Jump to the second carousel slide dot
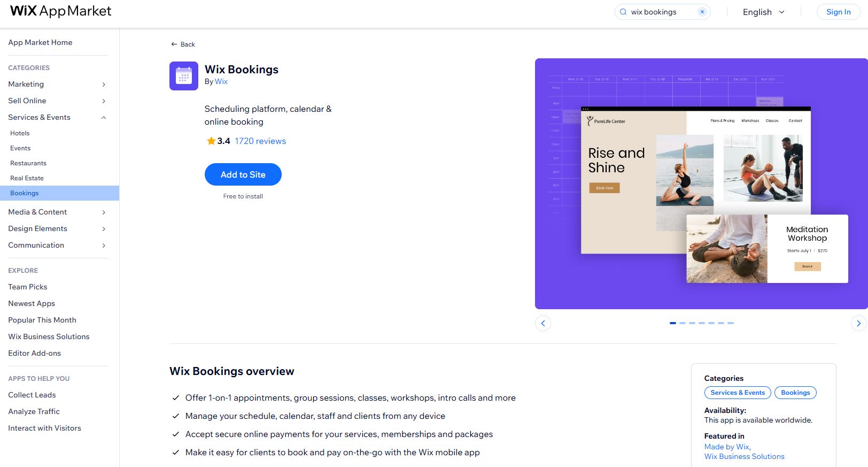The height and width of the screenshot is (467, 868). click(683, 323)
